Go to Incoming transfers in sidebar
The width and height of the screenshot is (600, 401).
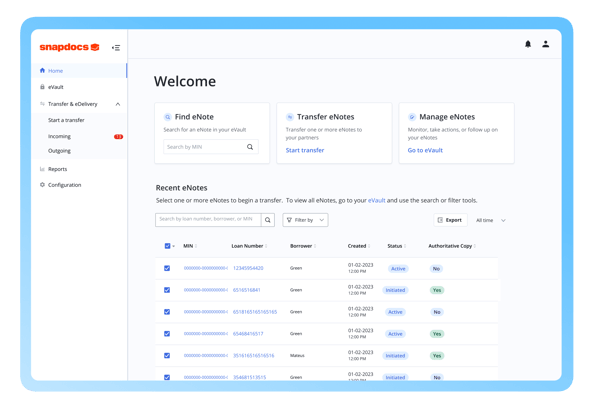[x=59, y=136]
